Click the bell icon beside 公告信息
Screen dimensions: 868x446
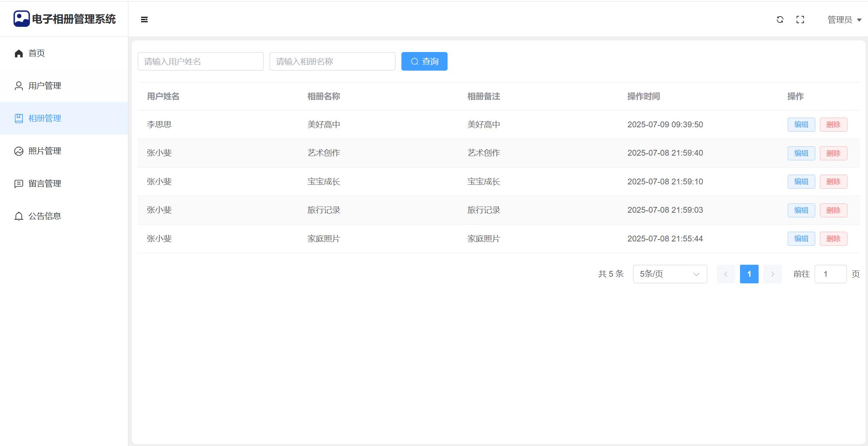click(x=19, y=216)
